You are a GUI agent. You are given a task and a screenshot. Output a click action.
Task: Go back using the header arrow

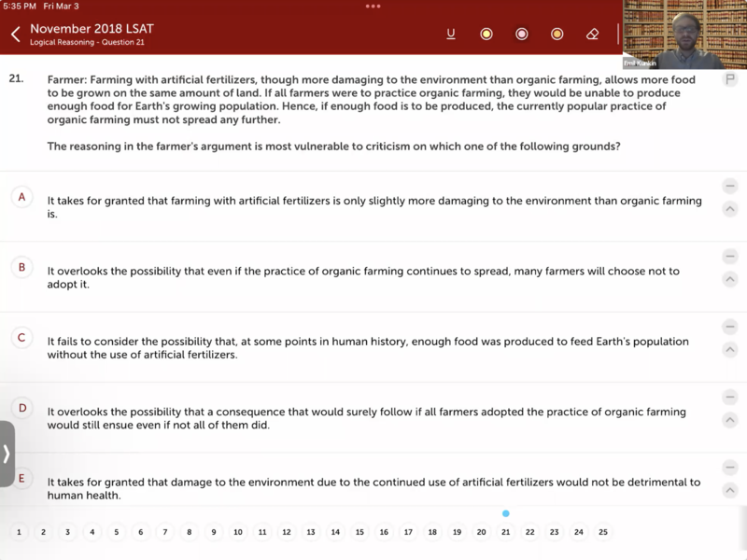pos(16,35)
